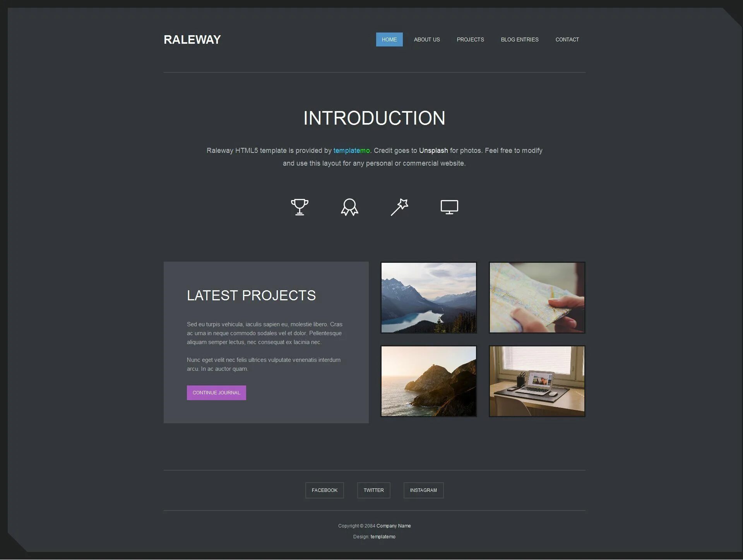The width and height of the screenshot is (743, 560).
Task: Click the mountain landscape project thumbnail
Action: point(428,297)
